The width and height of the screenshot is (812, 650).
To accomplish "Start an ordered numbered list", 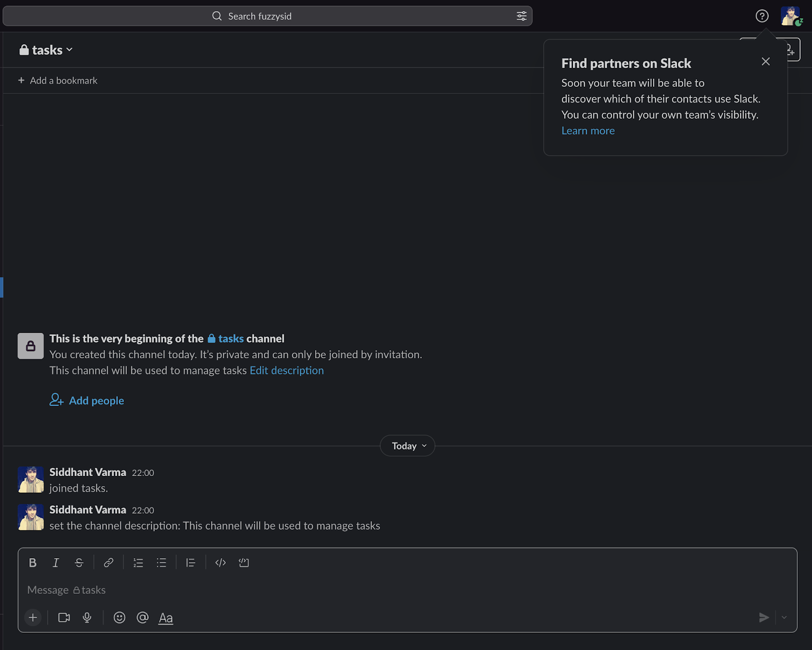I will coord(138,563).
